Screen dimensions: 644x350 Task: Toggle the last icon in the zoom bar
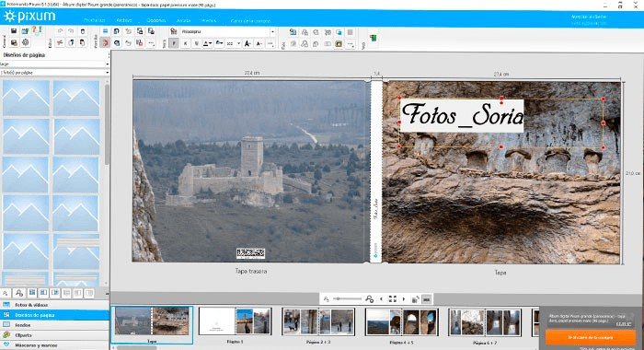pyautogui.click(x=426, y=299)
